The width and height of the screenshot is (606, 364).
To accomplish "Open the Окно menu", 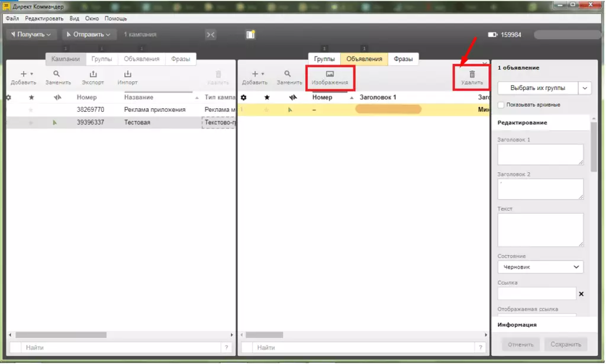I will point(92,18).
